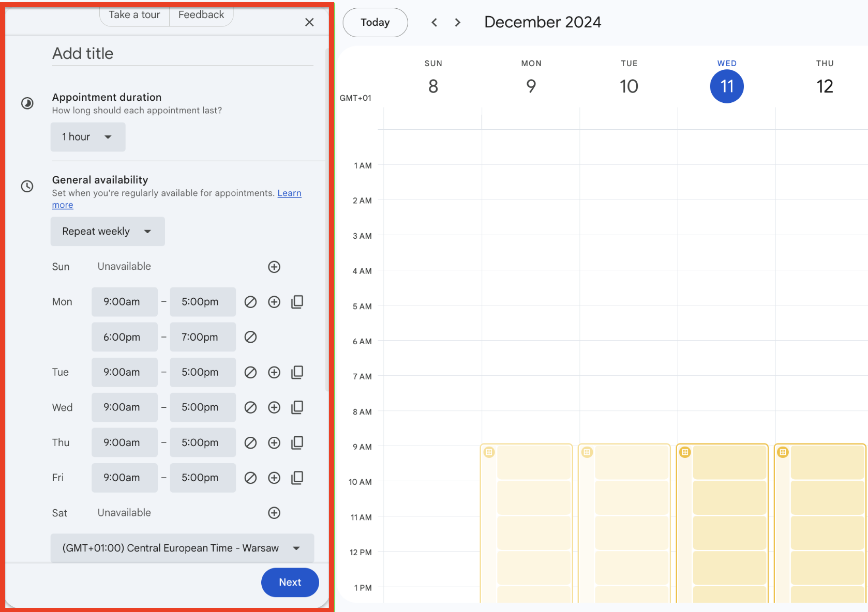The width and height of the screenshot is (868, 612).
Task: Copy Thursday times to all days
Action: pyautogui.click(x=297, y=442)
